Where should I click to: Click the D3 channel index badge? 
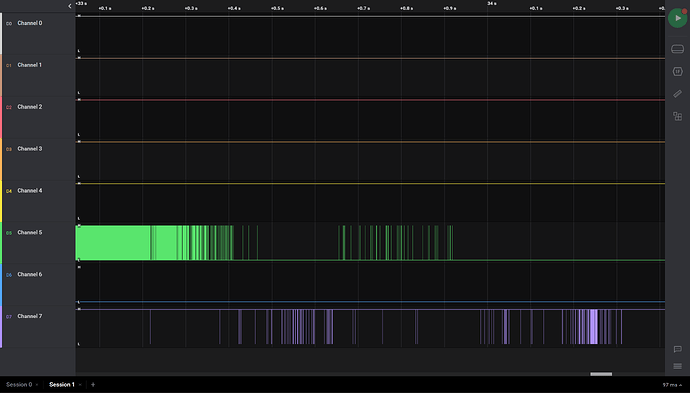(x=9, y=149)
